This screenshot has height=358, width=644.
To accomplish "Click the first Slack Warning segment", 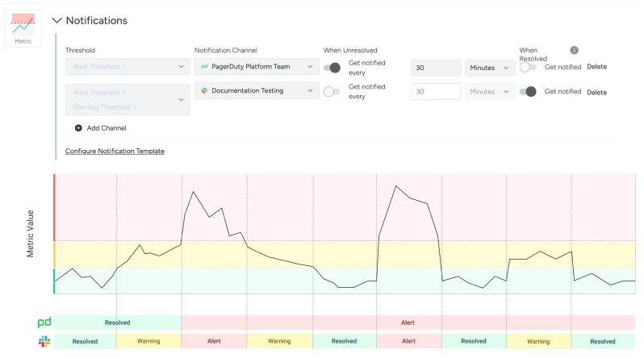I will (x=148, y=341).
